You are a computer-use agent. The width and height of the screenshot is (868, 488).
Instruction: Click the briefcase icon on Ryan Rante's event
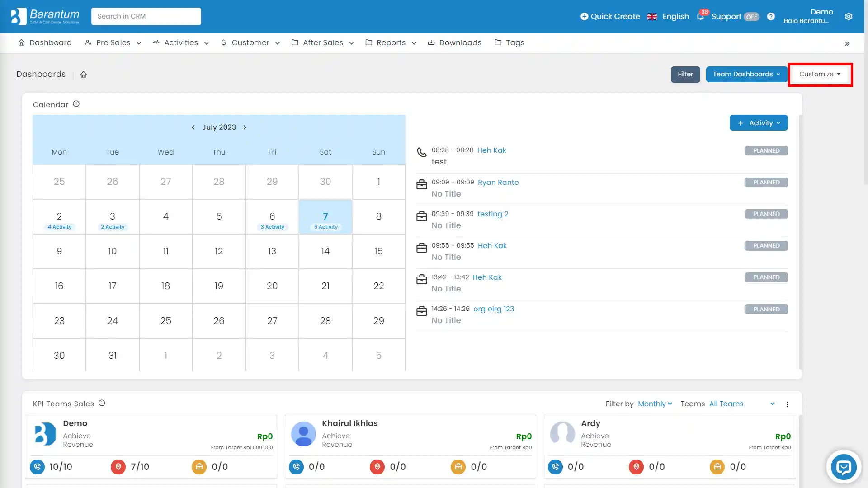click(421, 184)
